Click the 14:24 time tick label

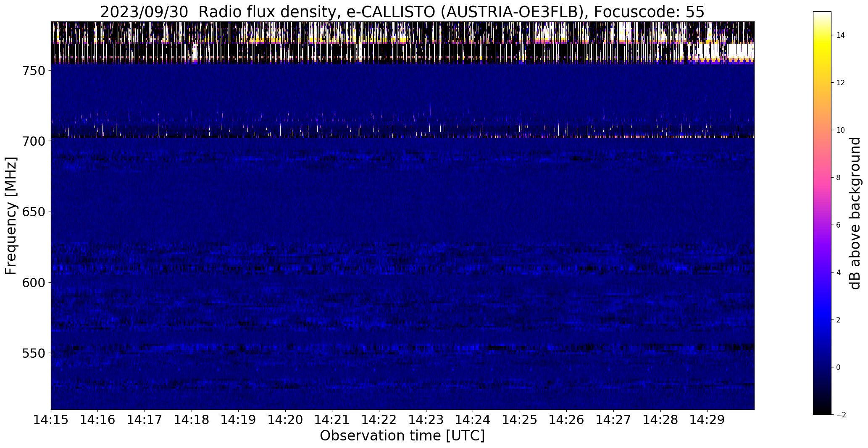point(473,420)
